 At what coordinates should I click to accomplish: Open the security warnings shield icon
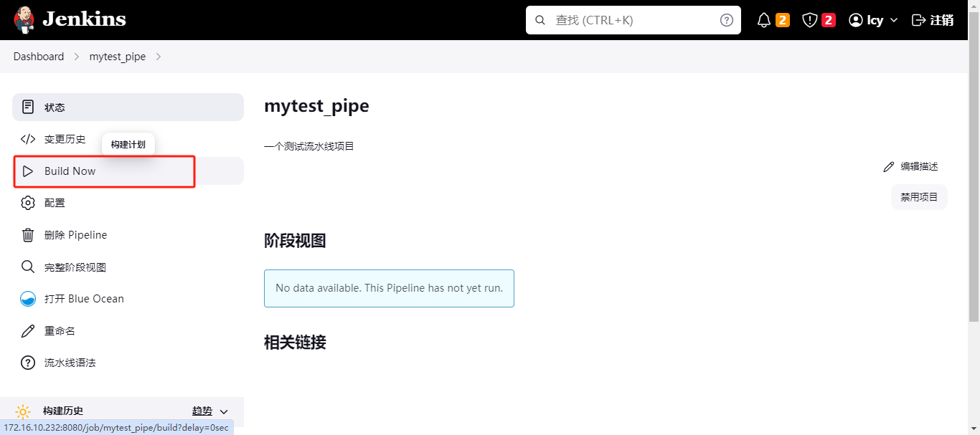point(810,20)
